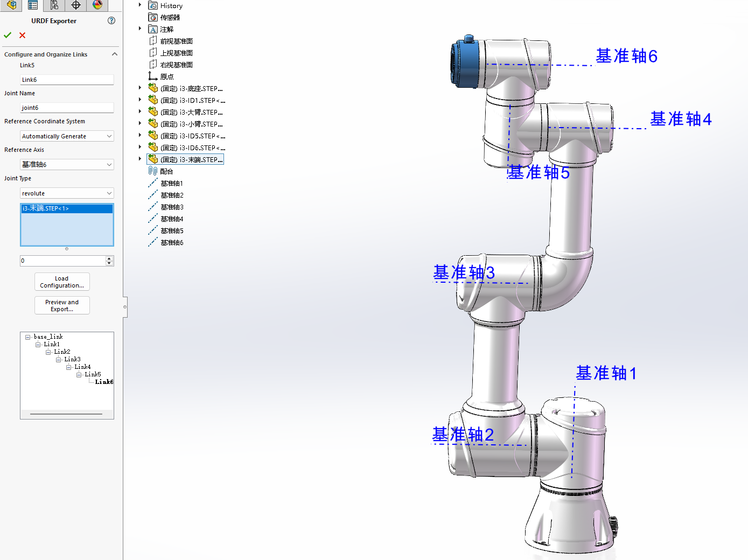
Task: Open the DimXpertManager crosshair tab
Action: click(x=76, y=5)
